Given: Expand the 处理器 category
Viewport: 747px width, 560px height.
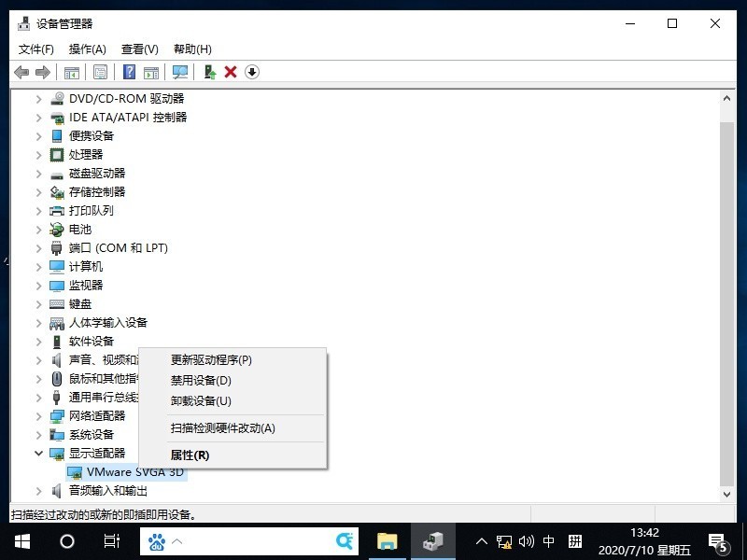Looking at the screenshot, I should click(x=38, y=154).
